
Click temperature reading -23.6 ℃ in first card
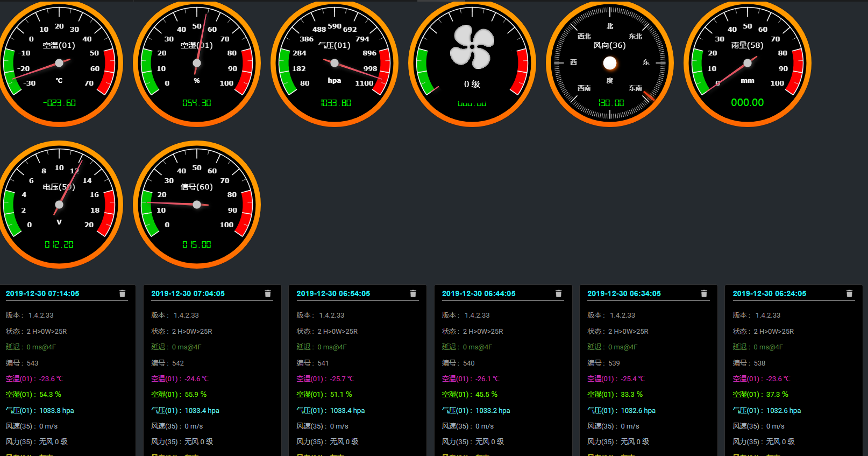(51, 379)
